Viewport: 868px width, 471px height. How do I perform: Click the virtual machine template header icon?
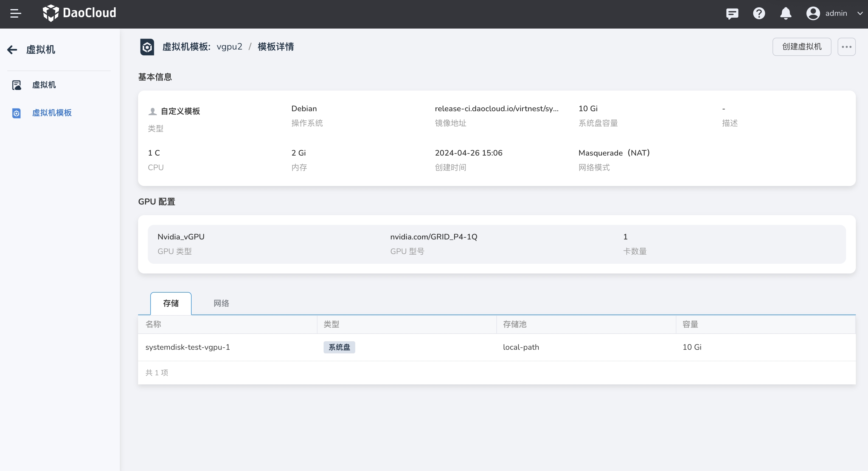147,47
